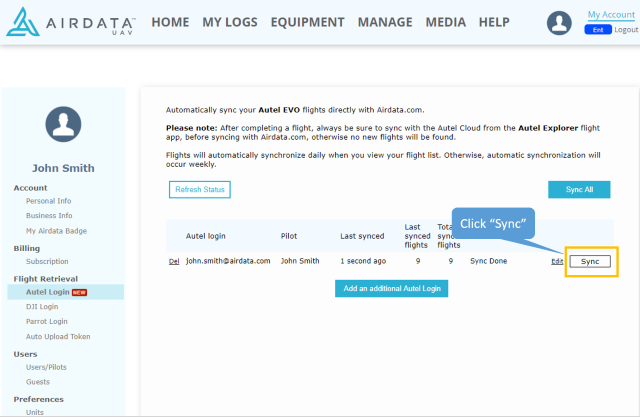The image size is (640, 417).
Task: Click John Smith's sidebar profile picture
Action: (63, 124)
